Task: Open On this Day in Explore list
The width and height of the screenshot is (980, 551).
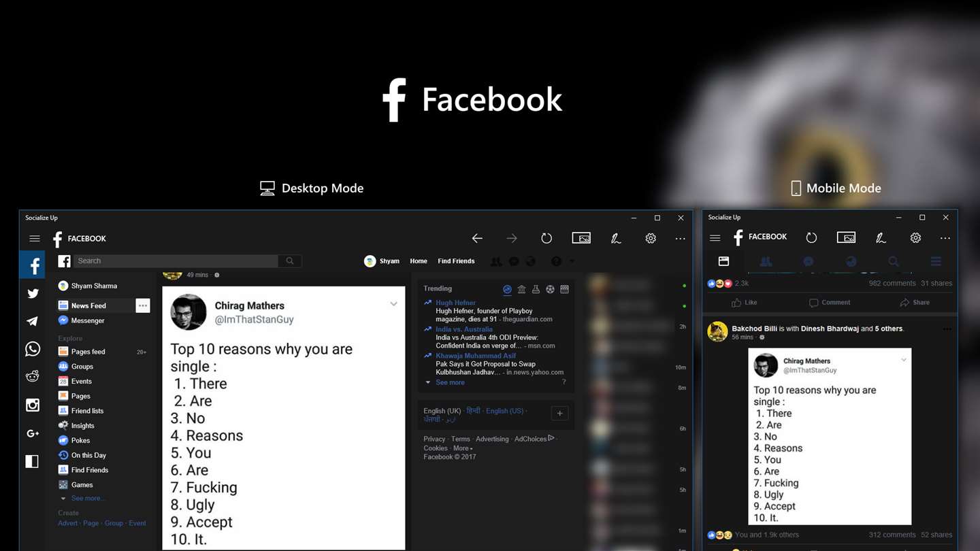Action: [x=82, y=455]
